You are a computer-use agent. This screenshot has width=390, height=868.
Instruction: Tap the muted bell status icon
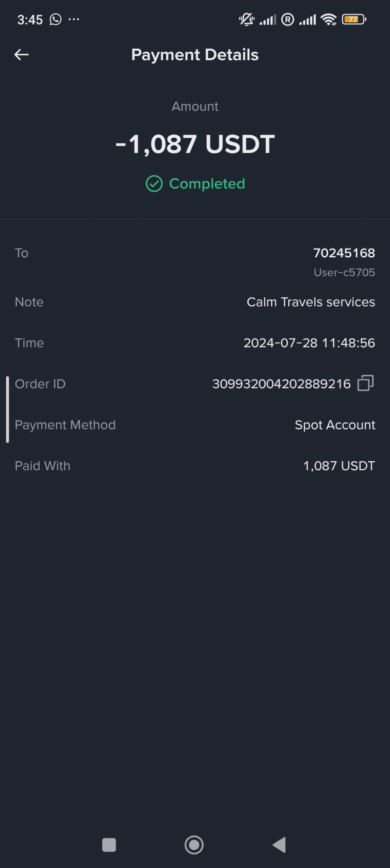point(246,19)
